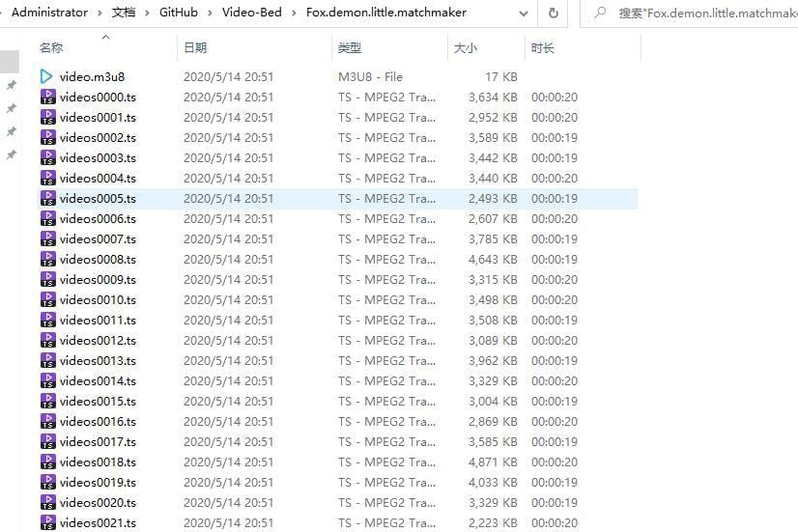Click the icon of videos0004.ts
798x532 pixels.
point(48,178)
